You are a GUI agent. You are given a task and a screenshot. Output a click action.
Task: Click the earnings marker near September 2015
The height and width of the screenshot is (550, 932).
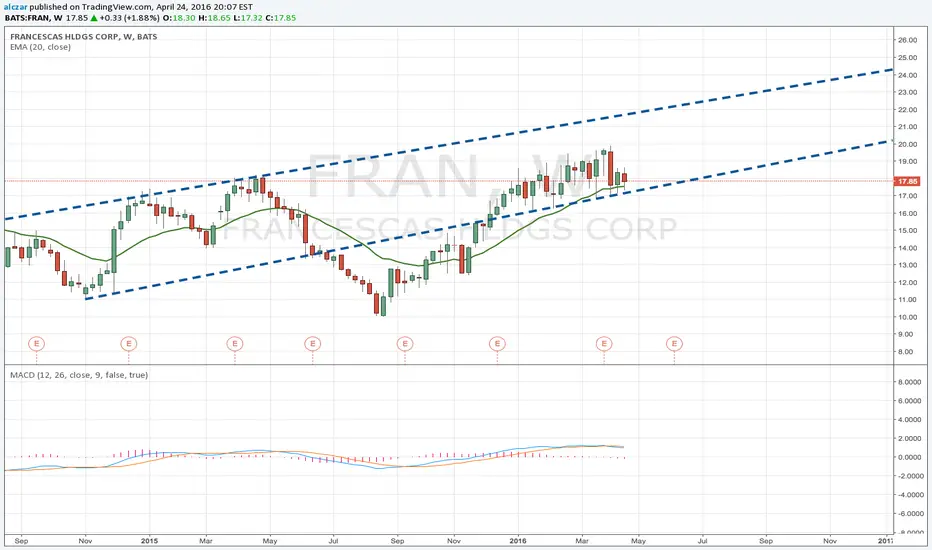tap(405, 344)
